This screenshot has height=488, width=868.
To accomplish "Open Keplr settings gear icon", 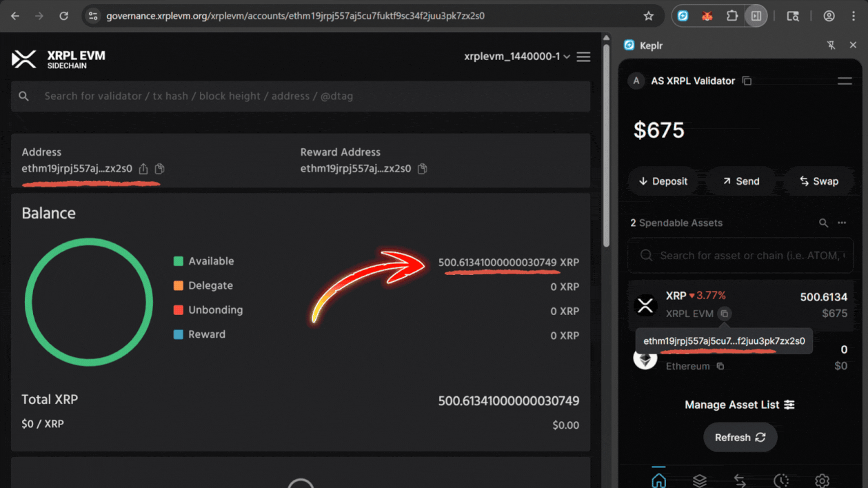I will point(822,480).
